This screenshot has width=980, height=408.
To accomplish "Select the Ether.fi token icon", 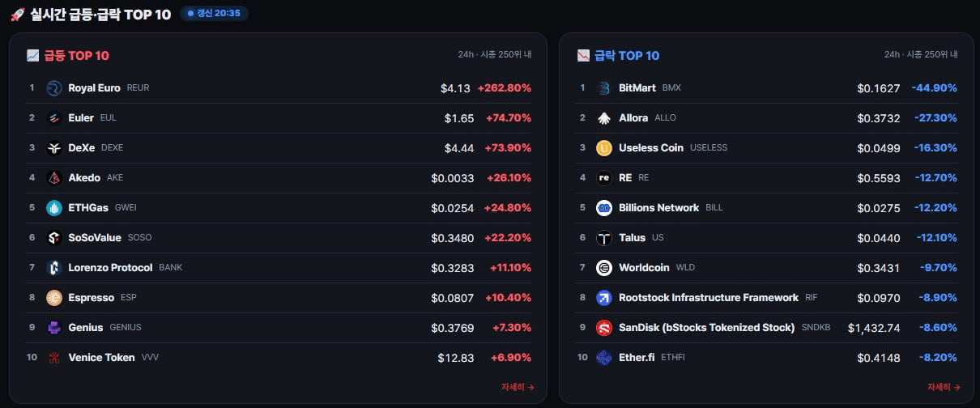I will pyautogui.click(x=604, y=358).
